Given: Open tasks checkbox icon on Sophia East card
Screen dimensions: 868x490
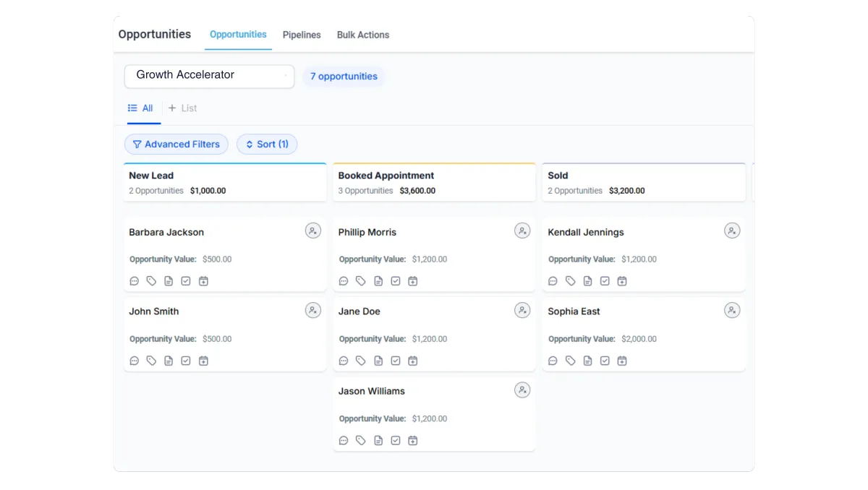Looking at the screenshot, I should coord(605,361).
